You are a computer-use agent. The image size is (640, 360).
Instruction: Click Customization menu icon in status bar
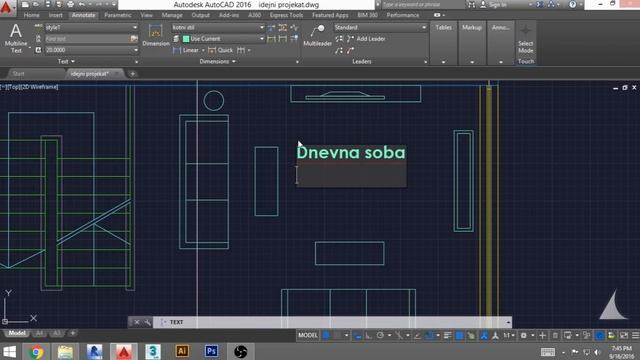635,336
